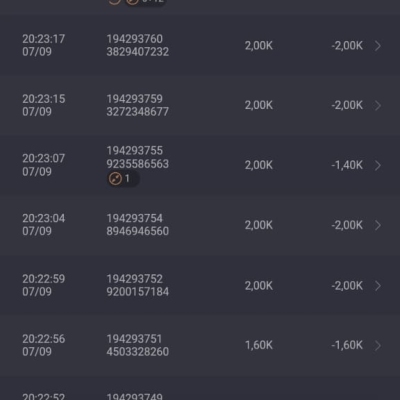The height and width of the screenshot is (400, 400).
Task: Click the partial badge icon at top
Action: tap(132, 2)
